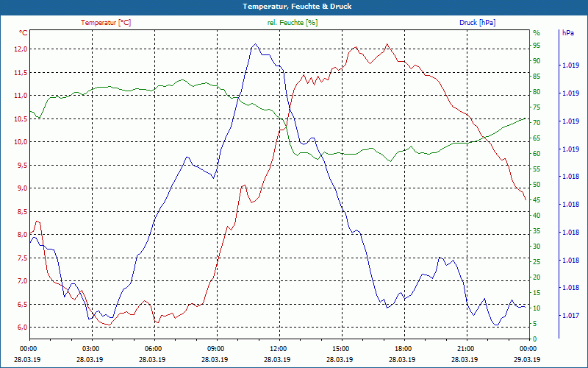The image size is (588, 368).
Task: Select the green rel. Feuchte [%] legend label
Action: tap(293, 23)
